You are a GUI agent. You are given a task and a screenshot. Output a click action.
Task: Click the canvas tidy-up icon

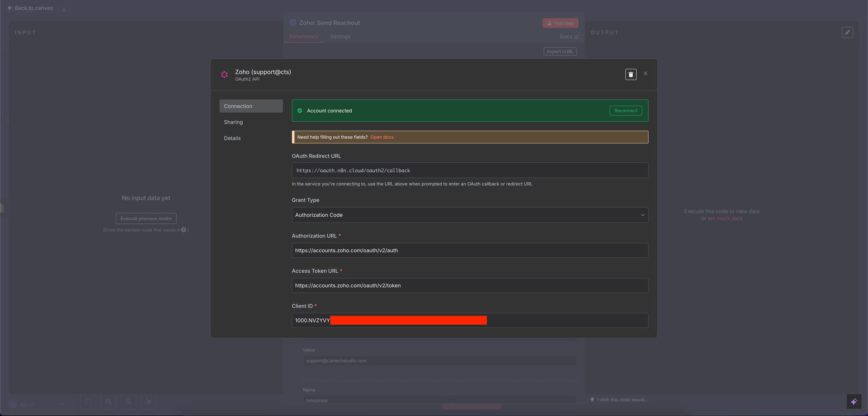[149, 402]
